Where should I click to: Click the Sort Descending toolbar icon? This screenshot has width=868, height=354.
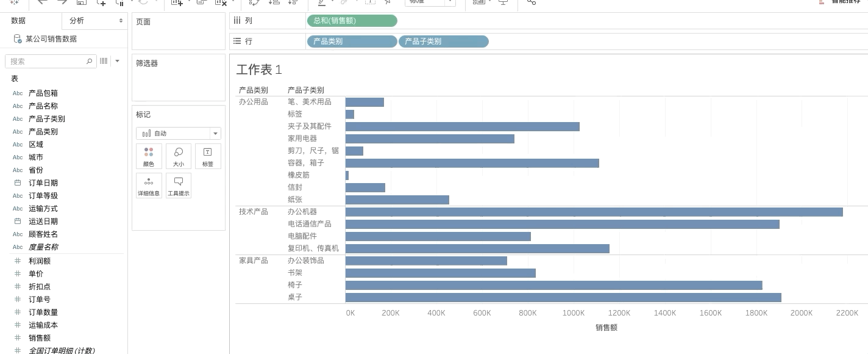click(293, 3)
